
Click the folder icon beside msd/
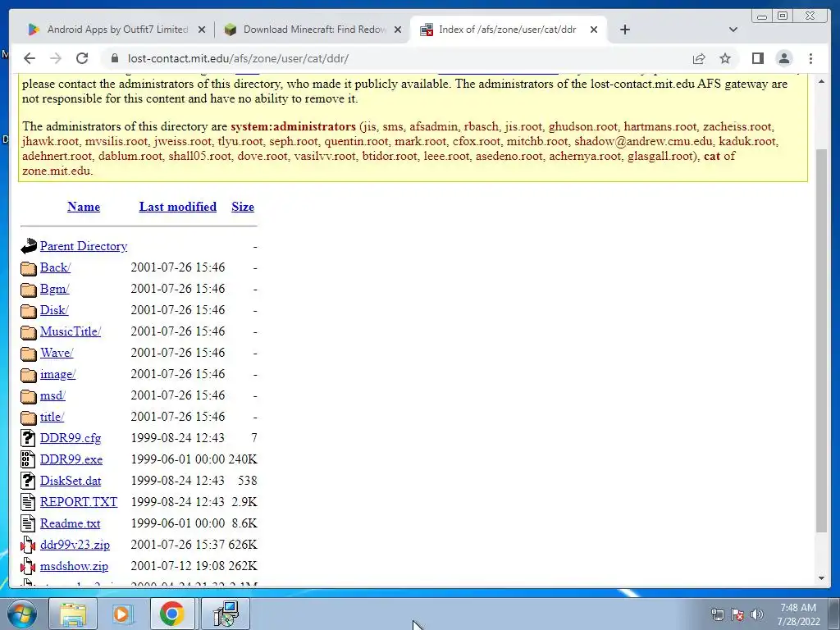pyautogui.click(x=29, y=396)
